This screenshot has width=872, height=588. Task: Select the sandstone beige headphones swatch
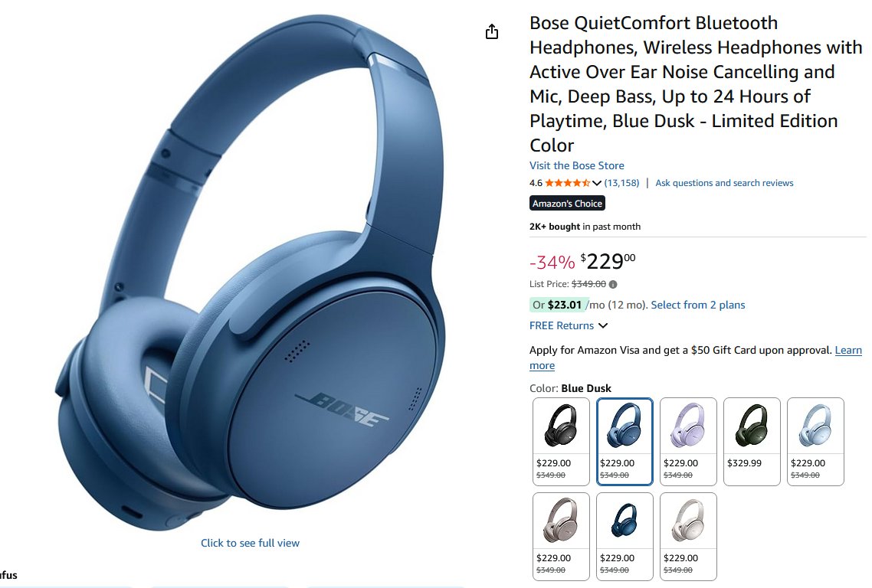(x=561, y=536)
